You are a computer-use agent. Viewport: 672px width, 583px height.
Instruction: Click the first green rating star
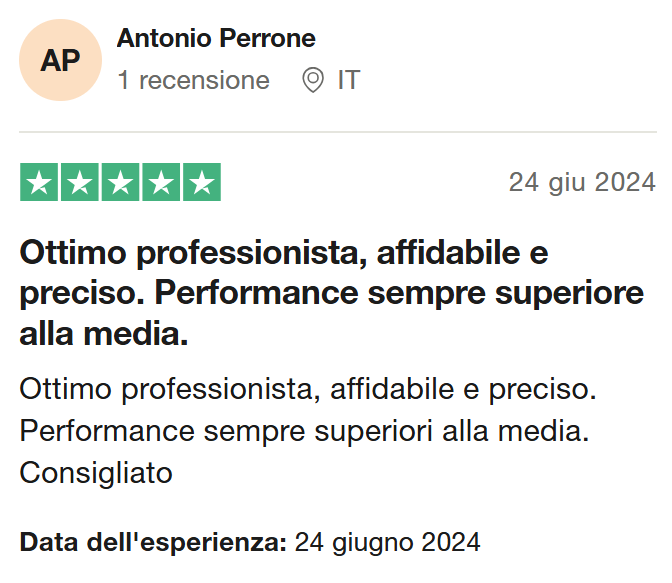[x=40, y=182]
